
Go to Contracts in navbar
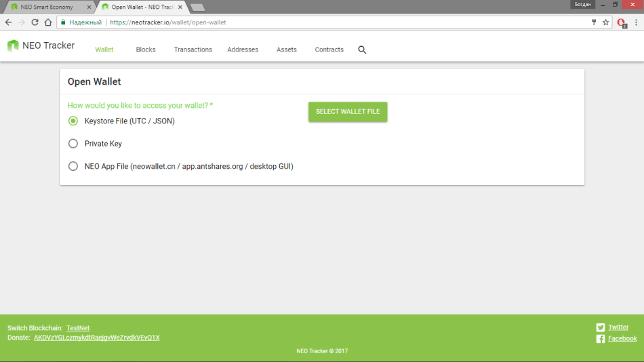point(329,49)
